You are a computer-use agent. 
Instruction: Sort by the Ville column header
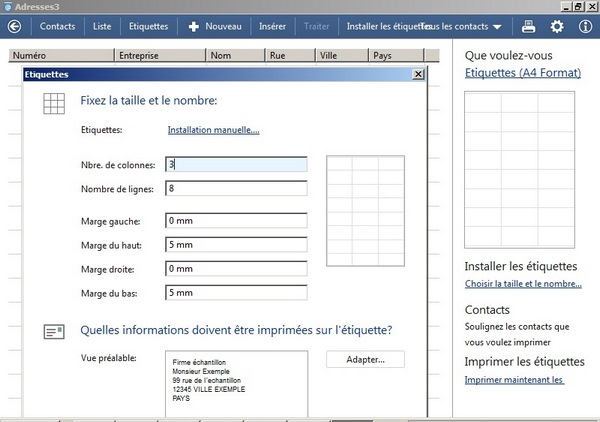(342, 55)
